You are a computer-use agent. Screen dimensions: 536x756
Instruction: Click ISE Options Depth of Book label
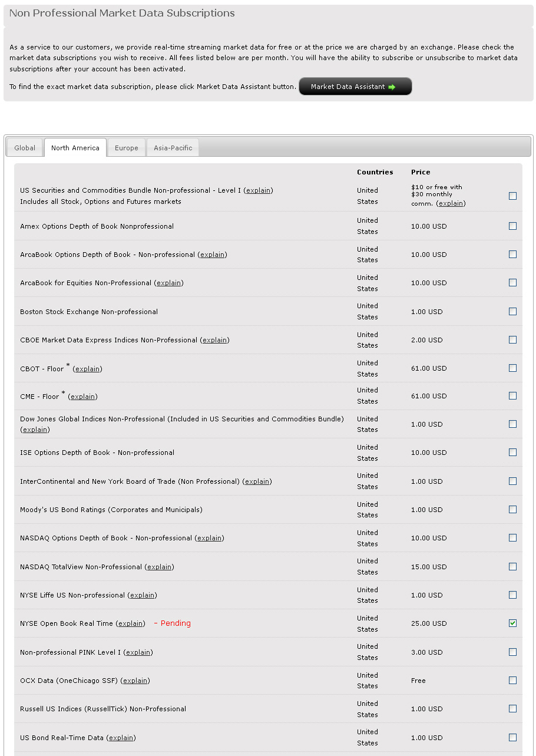point(97,453)
